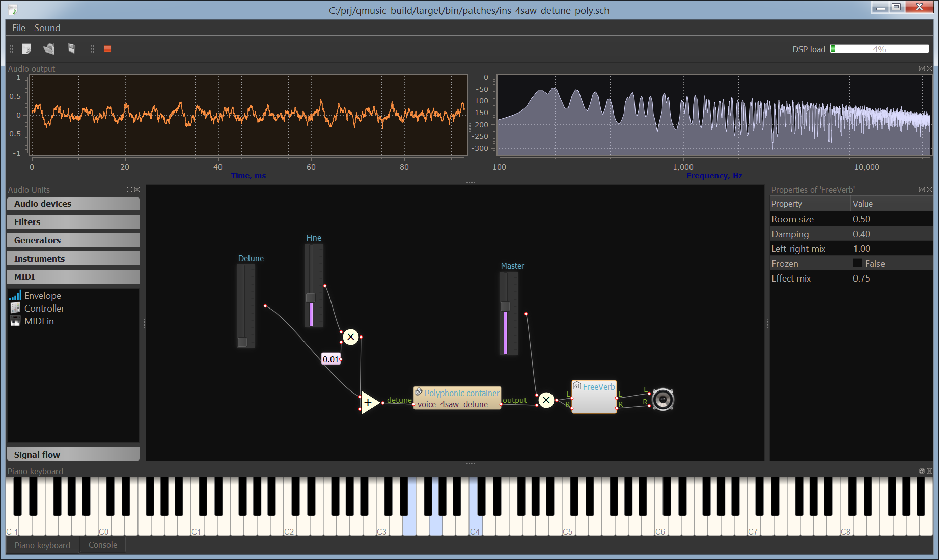
Task: Expand the Instruments category
Action: 73,259
